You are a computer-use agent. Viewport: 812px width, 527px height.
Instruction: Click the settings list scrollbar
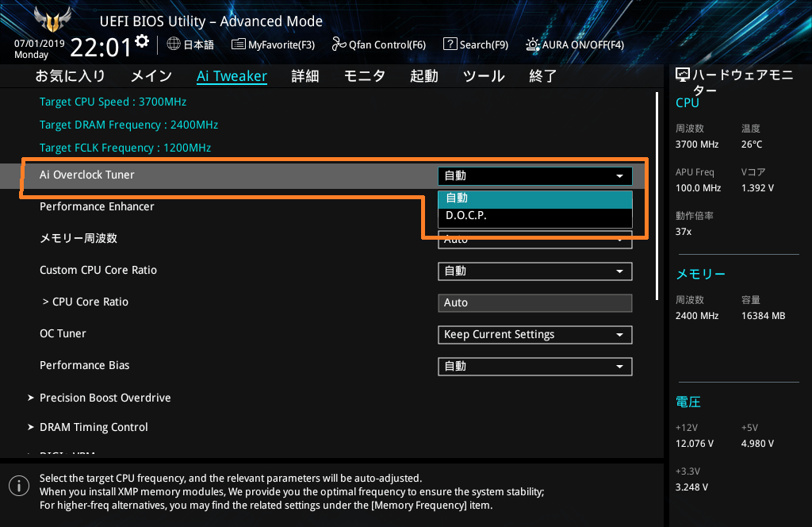coord(657,196)
